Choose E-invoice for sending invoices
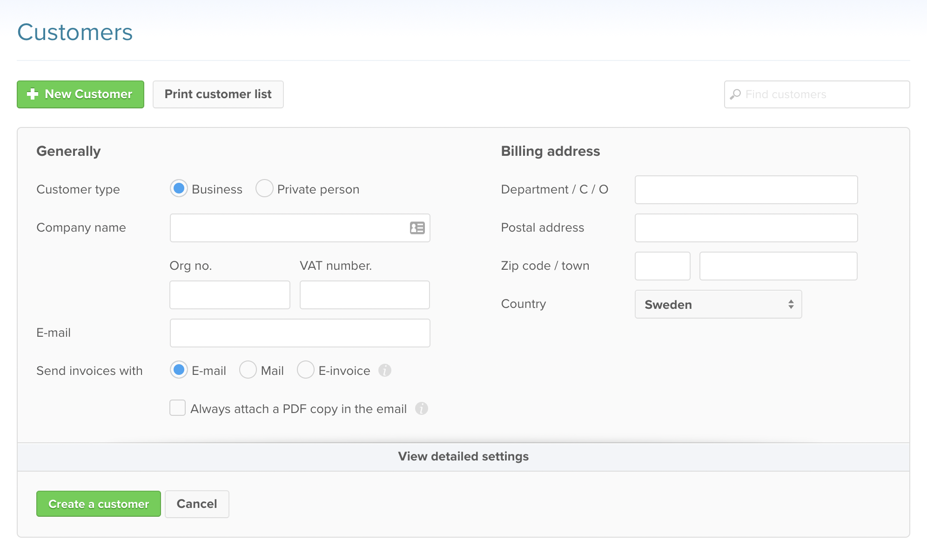This screenshot has width=927, height=560. tap(306, 370)
